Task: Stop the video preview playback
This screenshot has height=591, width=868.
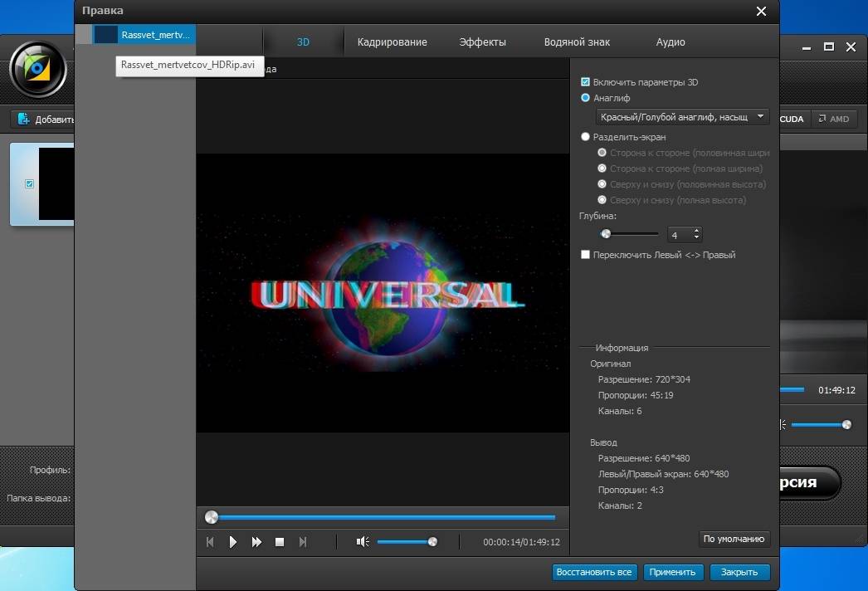Action: point(280,542)
